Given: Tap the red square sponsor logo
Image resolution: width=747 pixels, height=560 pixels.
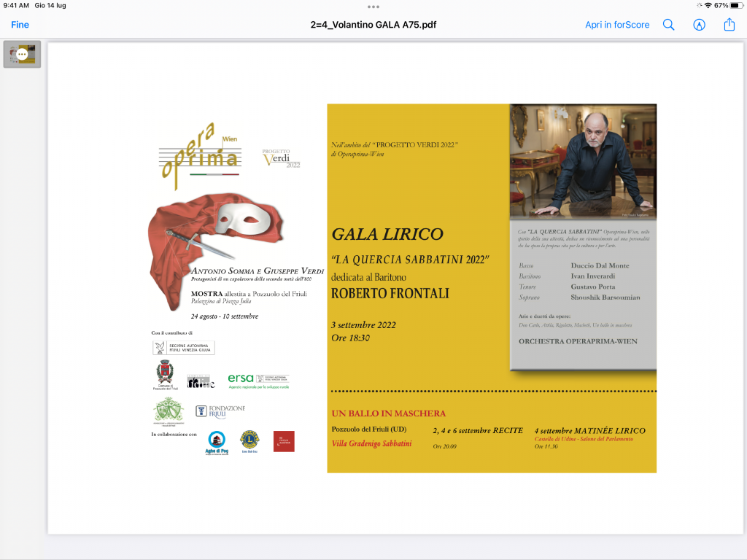Looking at the screenshot, I should (284, 441).
